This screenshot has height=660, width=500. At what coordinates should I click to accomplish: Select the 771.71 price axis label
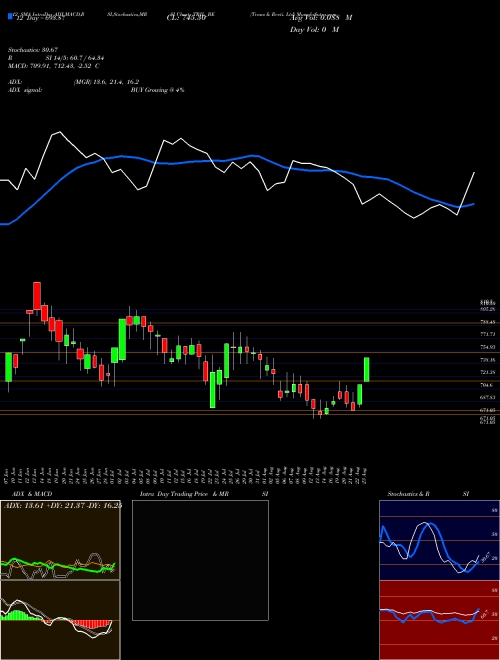[x=487, y=334]
